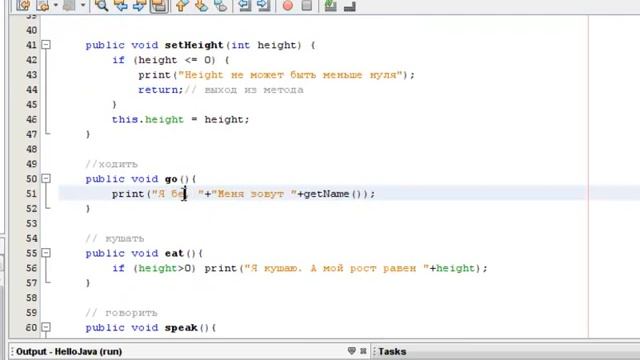
Task: Click 'this.height = height;' on line 46
Action: click(180, 120)
